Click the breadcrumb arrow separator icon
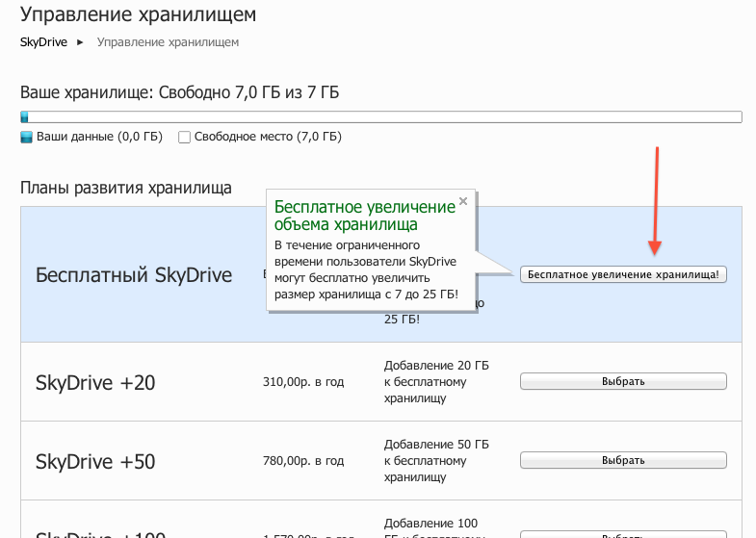 [x=80, y=42]
